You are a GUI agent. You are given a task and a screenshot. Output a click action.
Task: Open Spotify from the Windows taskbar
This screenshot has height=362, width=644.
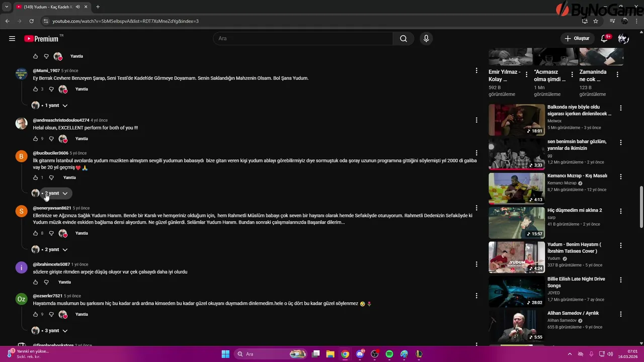coord(389,354)
